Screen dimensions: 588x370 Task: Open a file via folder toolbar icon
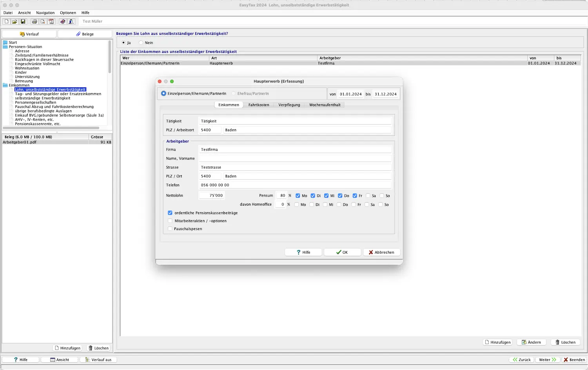coord(15,22)
